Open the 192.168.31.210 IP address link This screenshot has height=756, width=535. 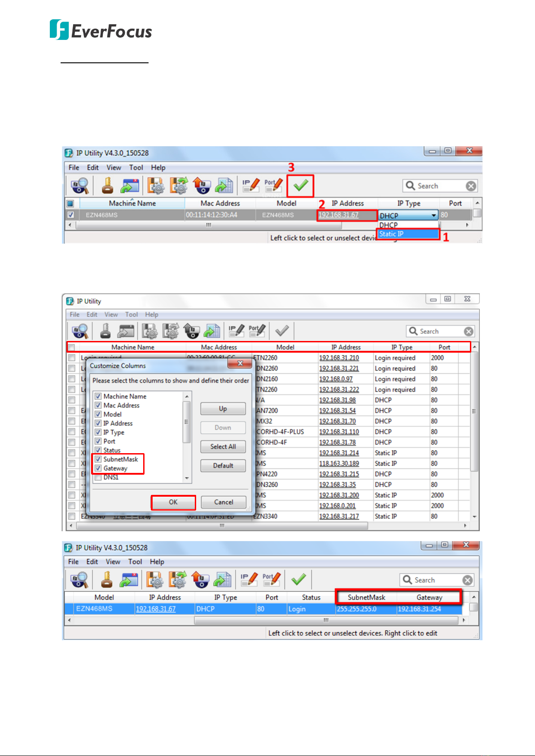pos(339,358)
